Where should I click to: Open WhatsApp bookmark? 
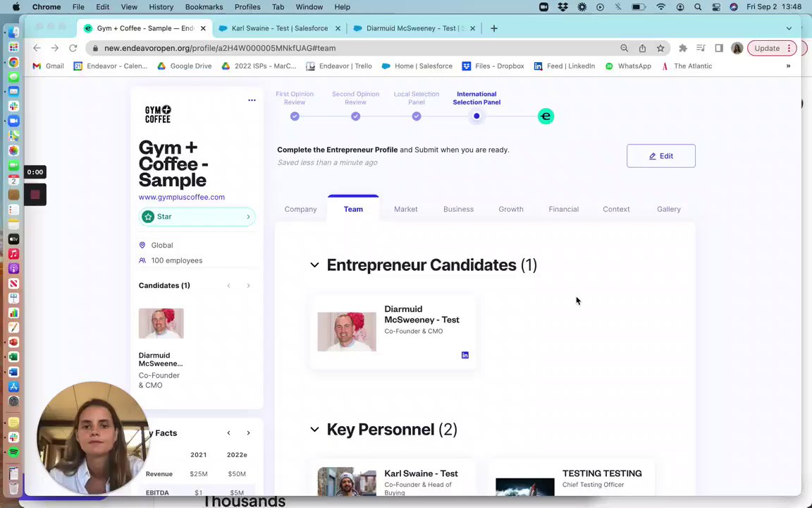(628, 66)
